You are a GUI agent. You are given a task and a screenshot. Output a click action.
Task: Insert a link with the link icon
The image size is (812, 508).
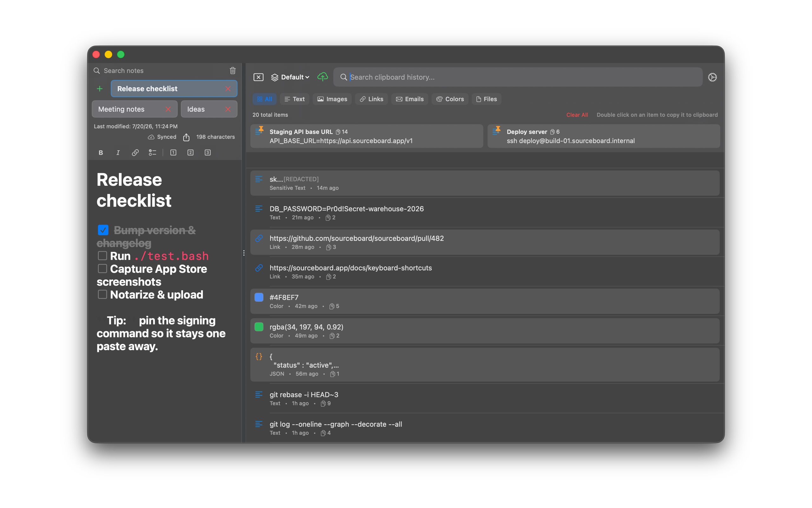pyautogui.click(x=135, y=152)
